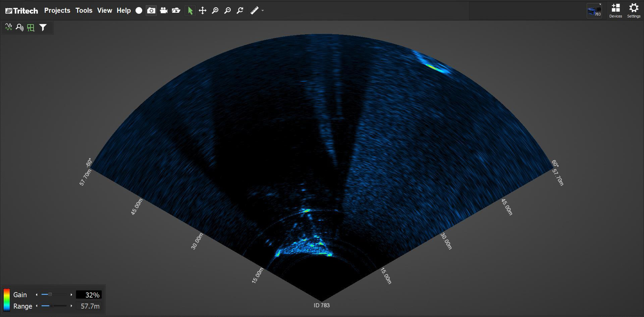
Task: Expand the measurement tool dropdown arrow
Action: click(x=263, y=11)
